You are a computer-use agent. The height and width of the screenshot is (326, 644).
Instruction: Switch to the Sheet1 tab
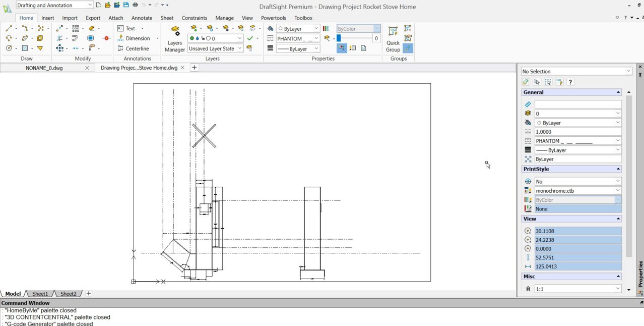coord(40,294)
